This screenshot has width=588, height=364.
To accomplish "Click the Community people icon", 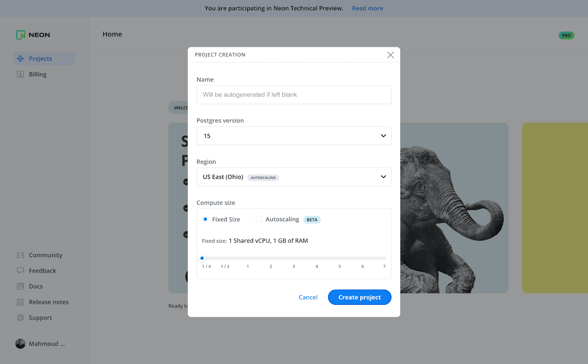I will click(21, 255).
